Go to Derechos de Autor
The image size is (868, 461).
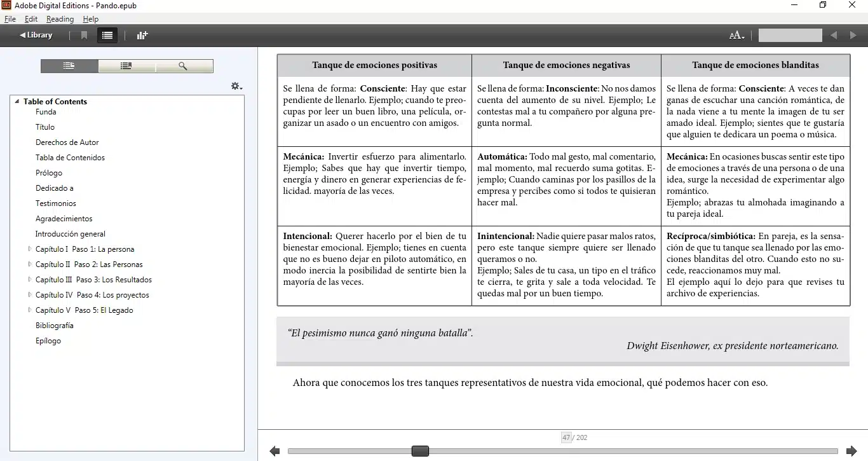[67, 142]
